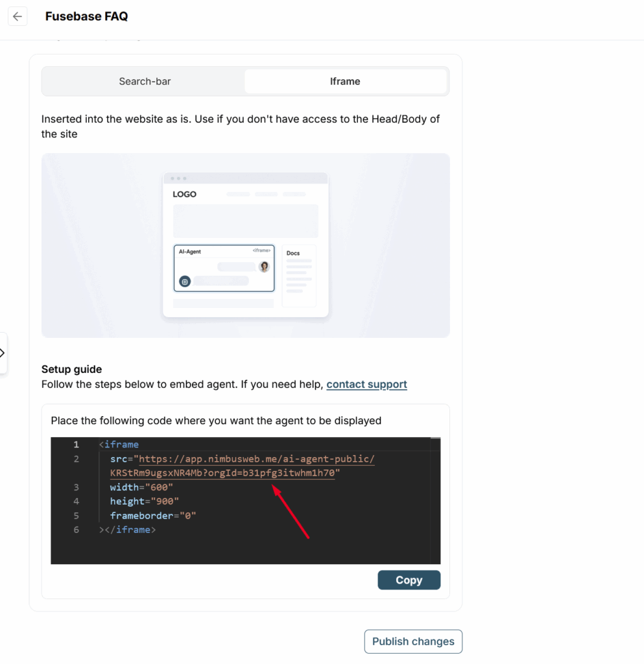Click the frameborder="0" code line
This screenshot has width=644, height=664.
coord(152,516)
